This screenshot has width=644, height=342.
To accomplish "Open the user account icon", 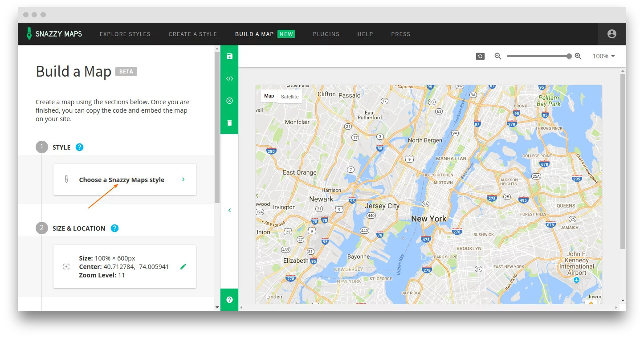I will click(611, 34).
